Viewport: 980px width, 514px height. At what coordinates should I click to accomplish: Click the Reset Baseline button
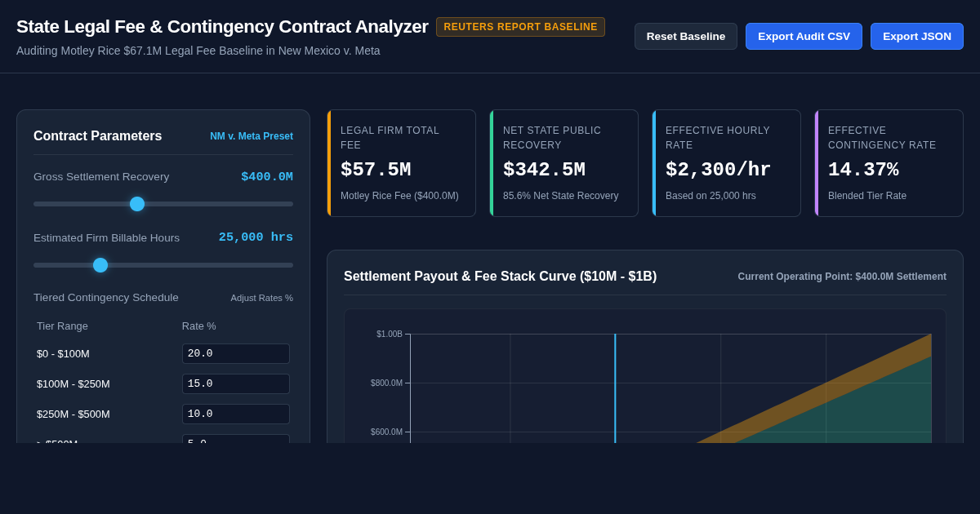(x=686, y=36)
